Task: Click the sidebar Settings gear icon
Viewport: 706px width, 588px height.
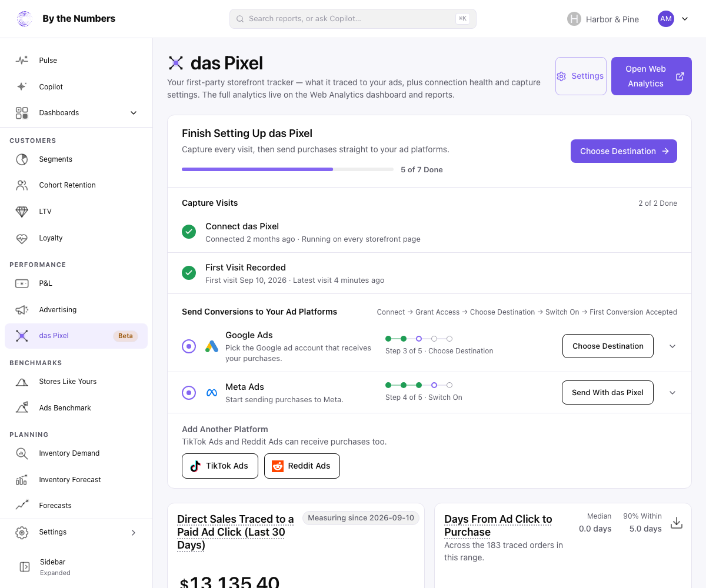Action: [x=22, y=532]
